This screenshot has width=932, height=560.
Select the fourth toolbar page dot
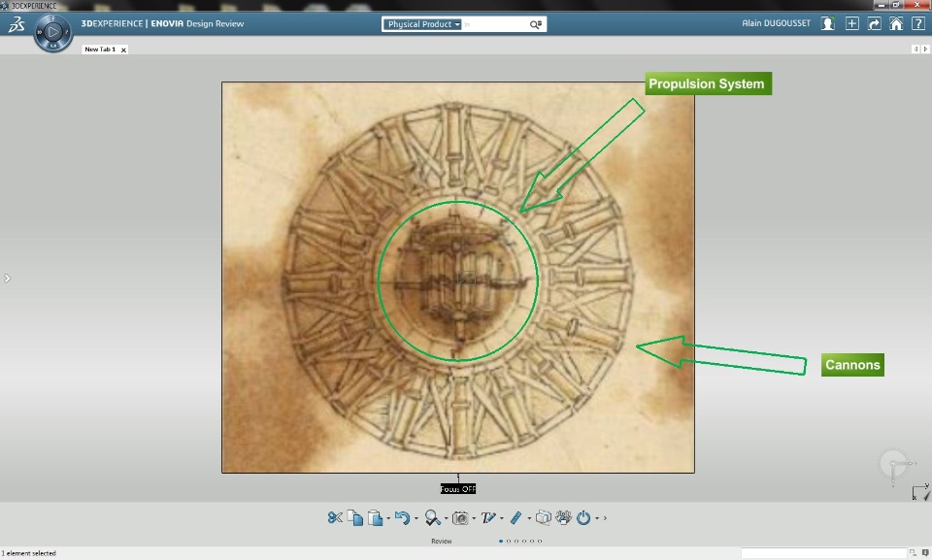pos(524,541)
